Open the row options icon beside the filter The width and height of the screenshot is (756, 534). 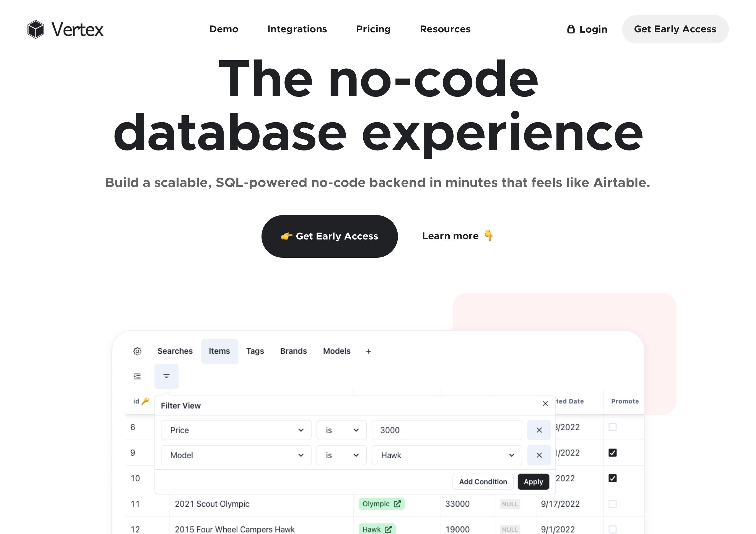(137, 376)
